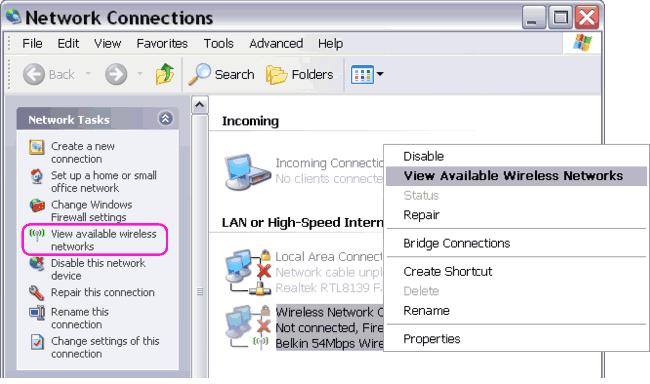Viewport: 650px width, 384px height.
Task: Click the Network Tasks panel title
Action: pyautogui.click(x=69, y=120)
